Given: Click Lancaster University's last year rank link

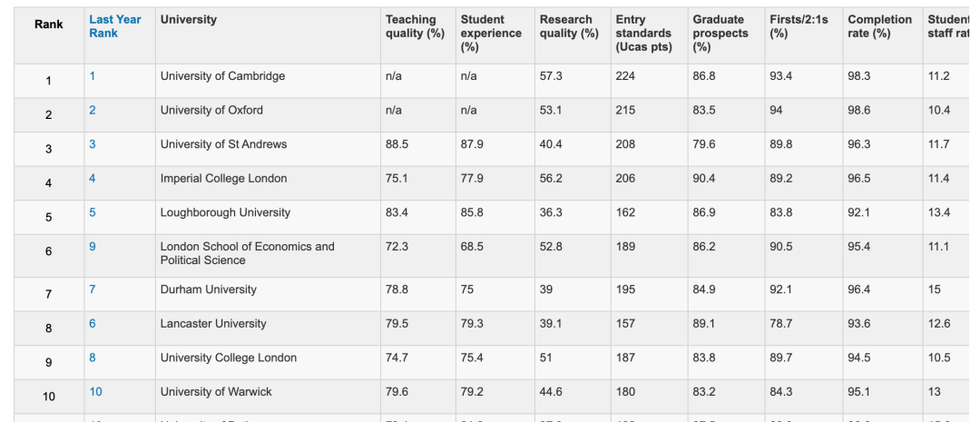Looking at the screenshot, I should tap(93, 324).
